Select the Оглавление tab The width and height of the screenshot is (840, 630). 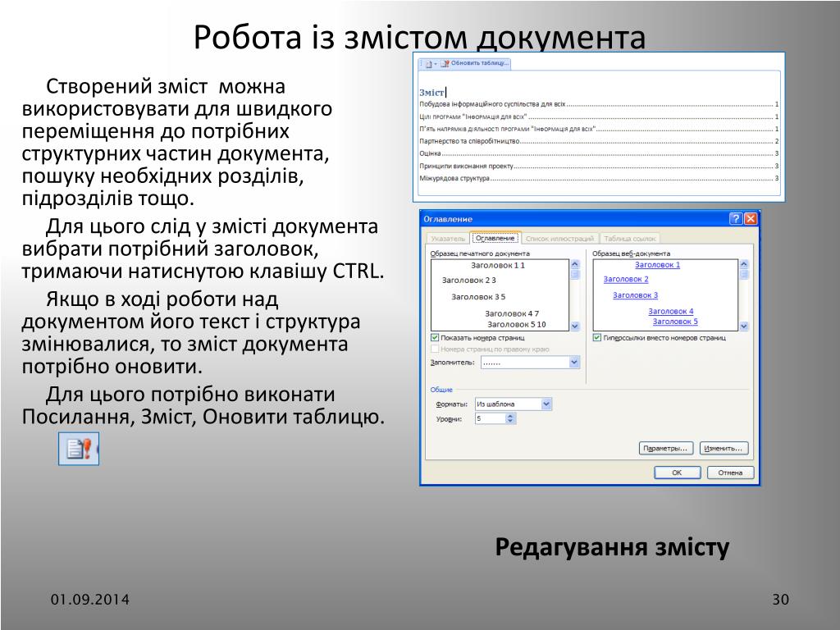coord(495,238)
